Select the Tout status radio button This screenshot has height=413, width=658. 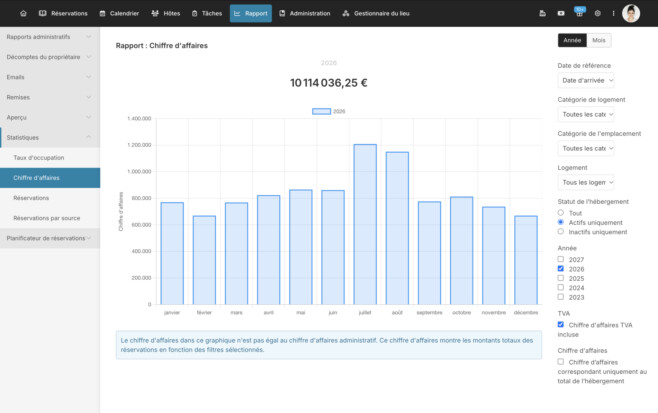click(561, 213)
